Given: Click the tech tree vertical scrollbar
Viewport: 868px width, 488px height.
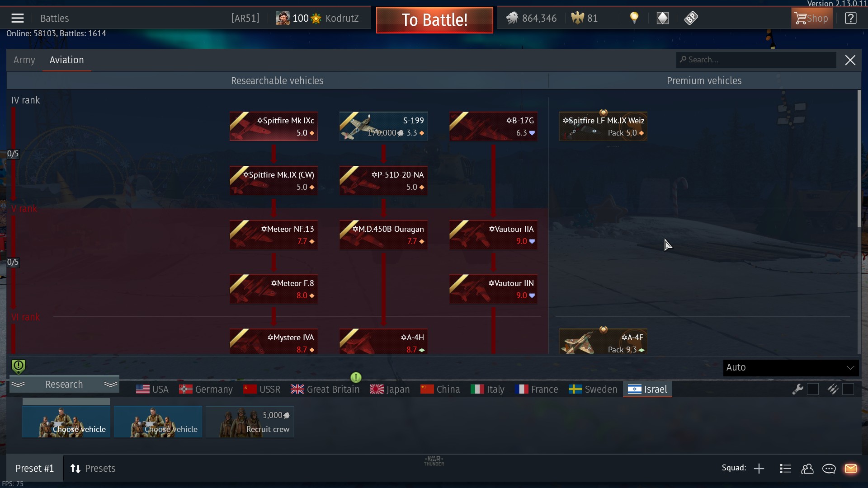Looking at the screenshot, I should coord(859,158).
